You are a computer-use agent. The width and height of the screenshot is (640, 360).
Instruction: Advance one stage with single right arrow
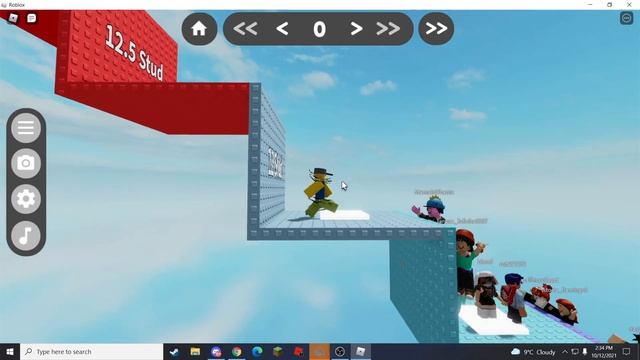[x=356, y=29]
